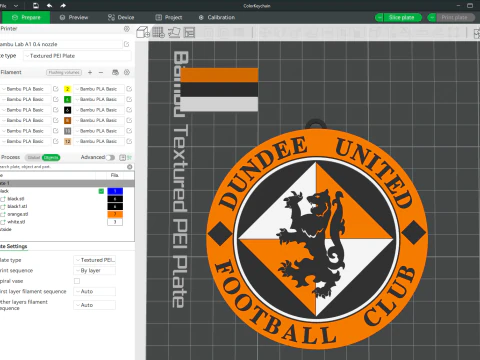
Task: Open the File menu
Action: 4,5
